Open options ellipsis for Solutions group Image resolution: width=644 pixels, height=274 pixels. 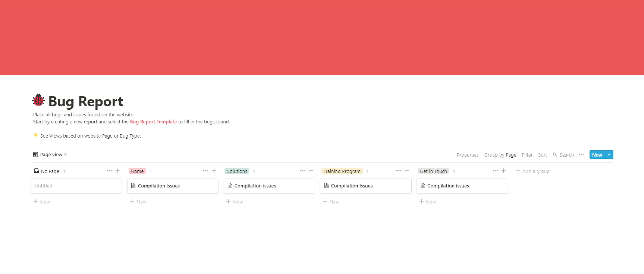pyautogui.click(x=302, y=171)
